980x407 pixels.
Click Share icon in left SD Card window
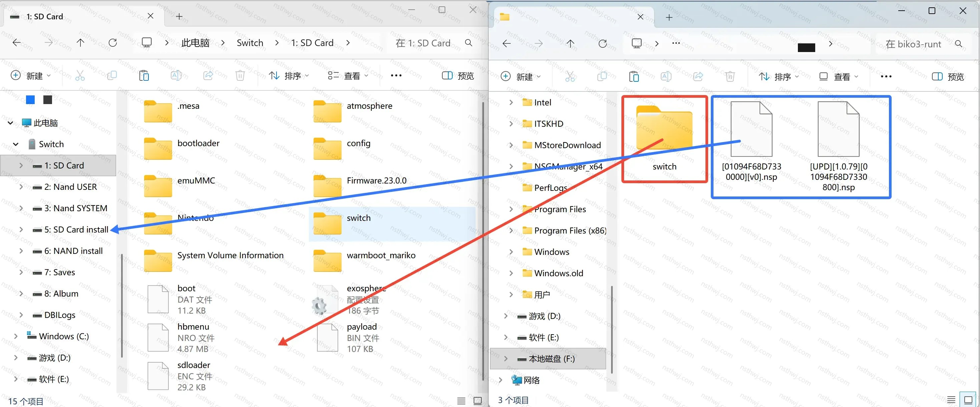[x=208, y=75]
